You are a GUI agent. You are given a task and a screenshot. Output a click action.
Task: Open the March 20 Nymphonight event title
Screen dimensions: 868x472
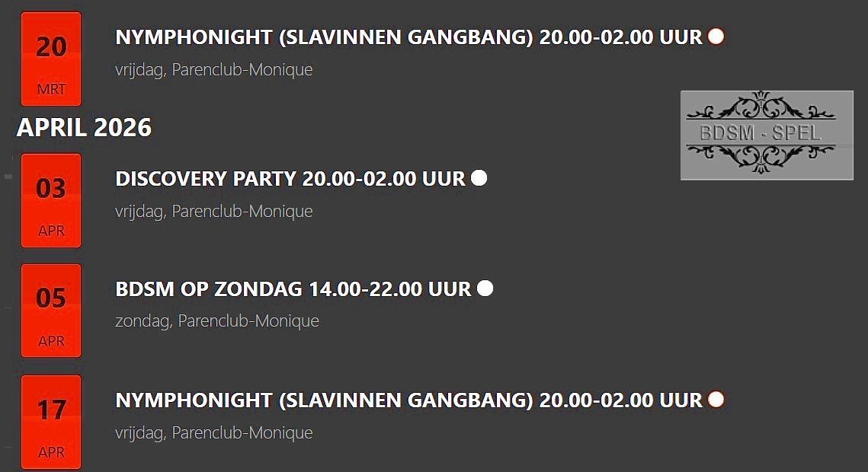[408, 37]
